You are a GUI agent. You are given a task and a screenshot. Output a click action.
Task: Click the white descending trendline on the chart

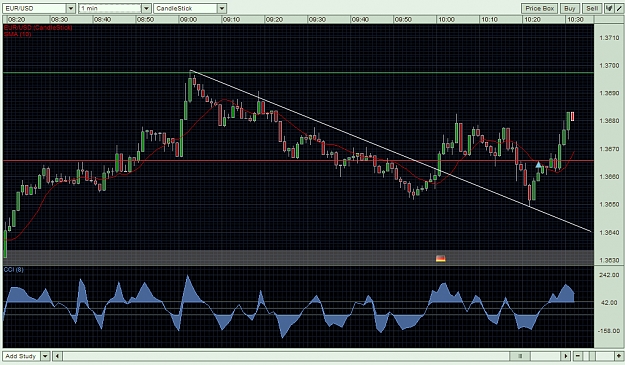tap(391, 151)
